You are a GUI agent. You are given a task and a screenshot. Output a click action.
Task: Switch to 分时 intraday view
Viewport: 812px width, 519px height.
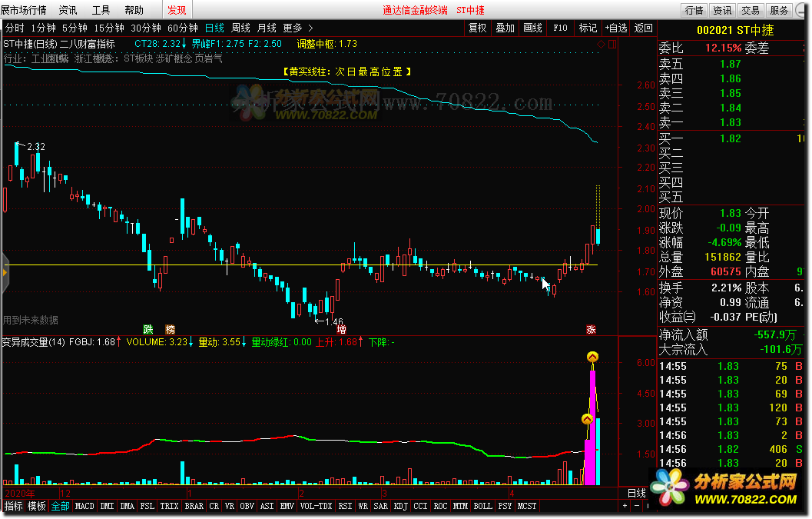point(15,28)
